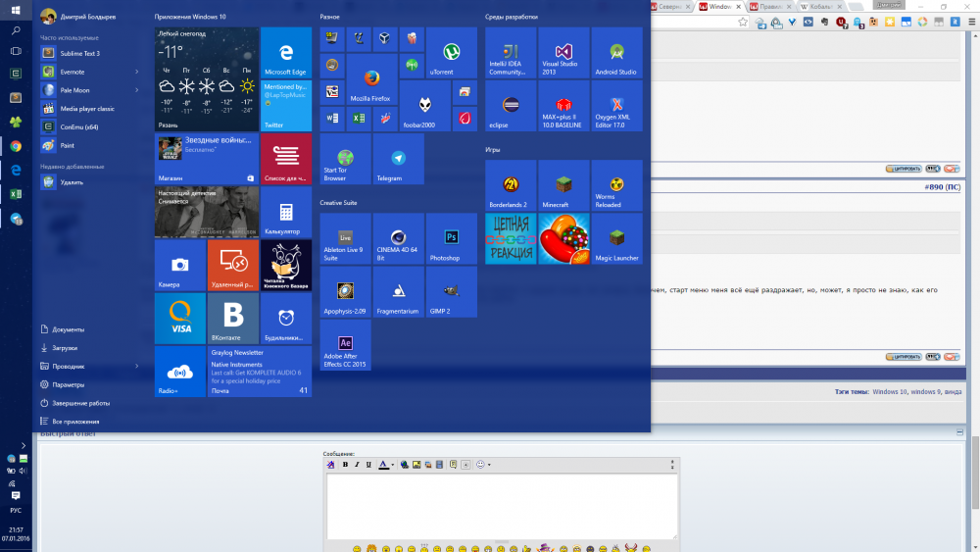Open the Candy Crush tile
This screenshot has height=552, width=980.
click(x=563, y=238)
